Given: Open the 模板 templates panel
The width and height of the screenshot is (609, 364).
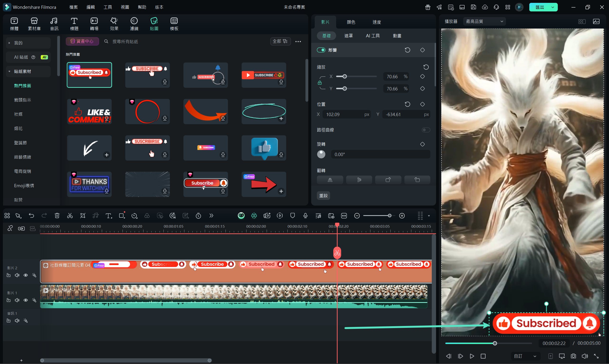Looking at the screenshot, I should (174, 24).
